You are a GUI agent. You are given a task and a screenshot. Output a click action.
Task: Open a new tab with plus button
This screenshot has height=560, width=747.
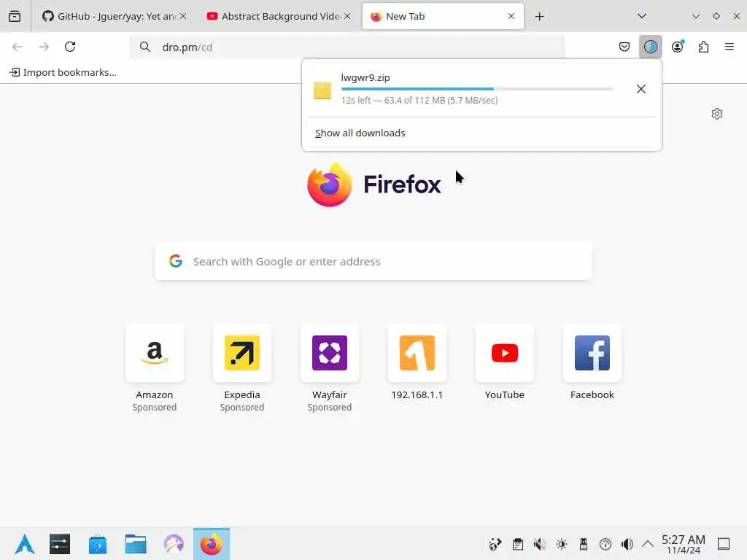coord(539,17)
